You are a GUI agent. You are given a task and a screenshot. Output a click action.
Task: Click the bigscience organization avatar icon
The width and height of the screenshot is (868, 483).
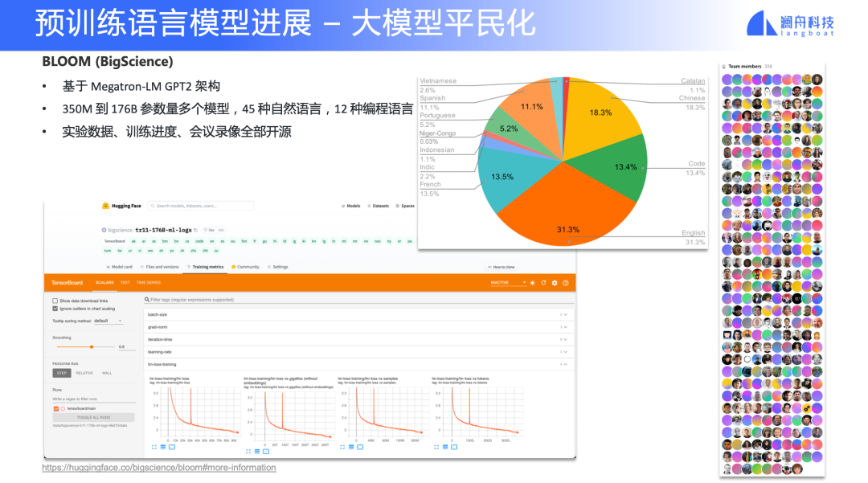[x=104, y=230]
